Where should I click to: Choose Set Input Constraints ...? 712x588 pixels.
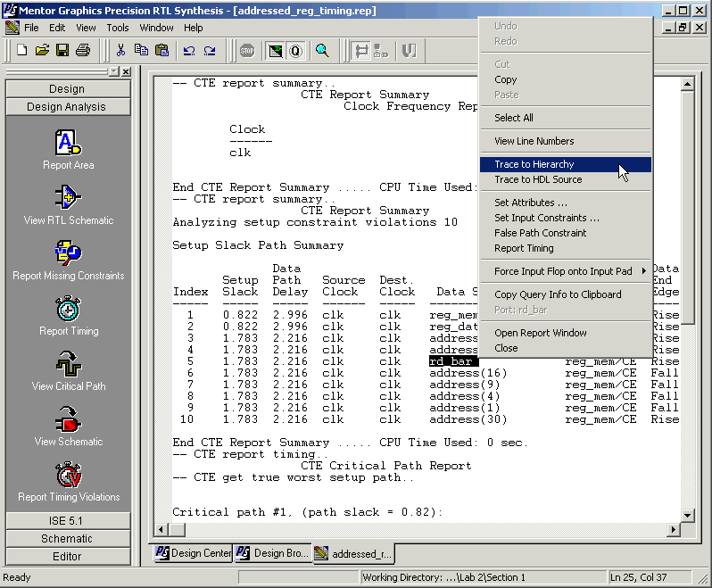pos(566,218)
